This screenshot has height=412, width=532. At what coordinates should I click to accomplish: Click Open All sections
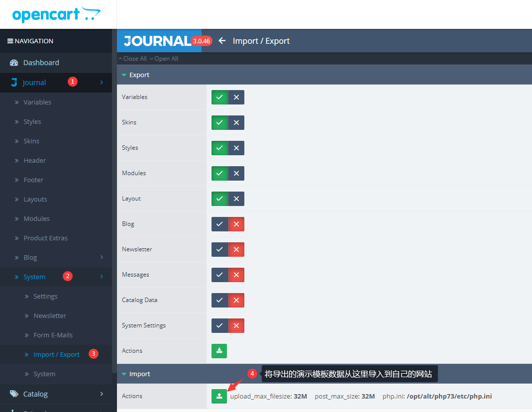164,59
